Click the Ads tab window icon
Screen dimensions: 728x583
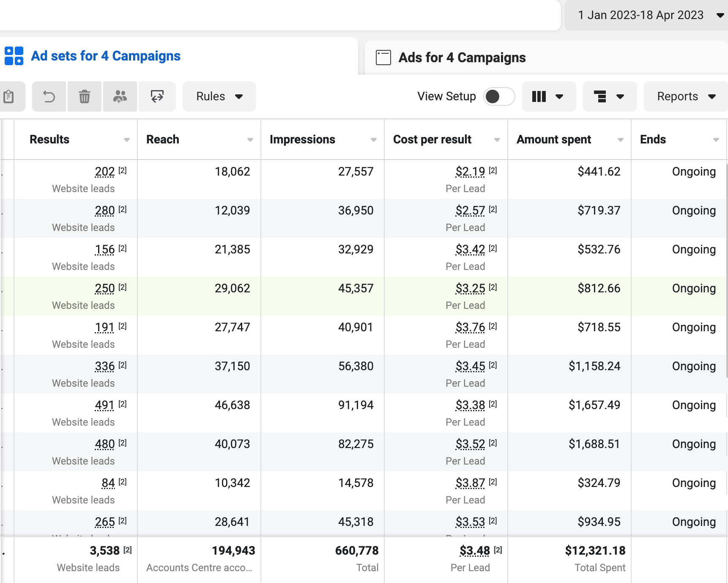[x=383, y=58]
